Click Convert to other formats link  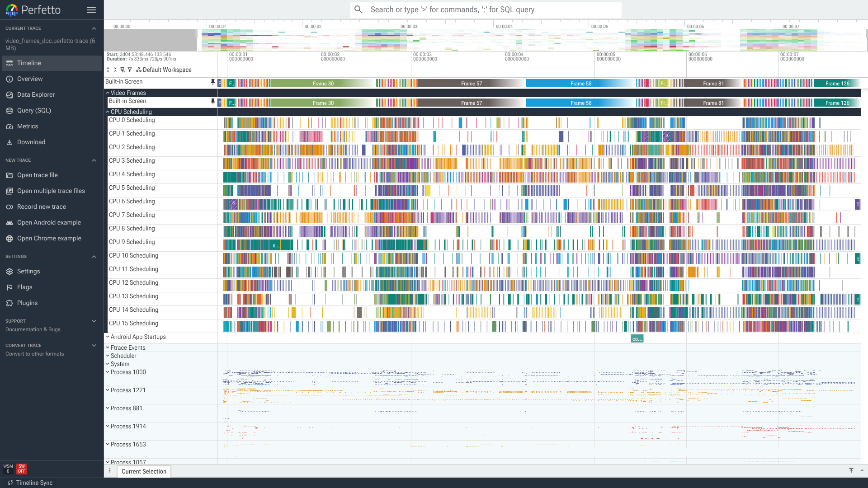35,354
